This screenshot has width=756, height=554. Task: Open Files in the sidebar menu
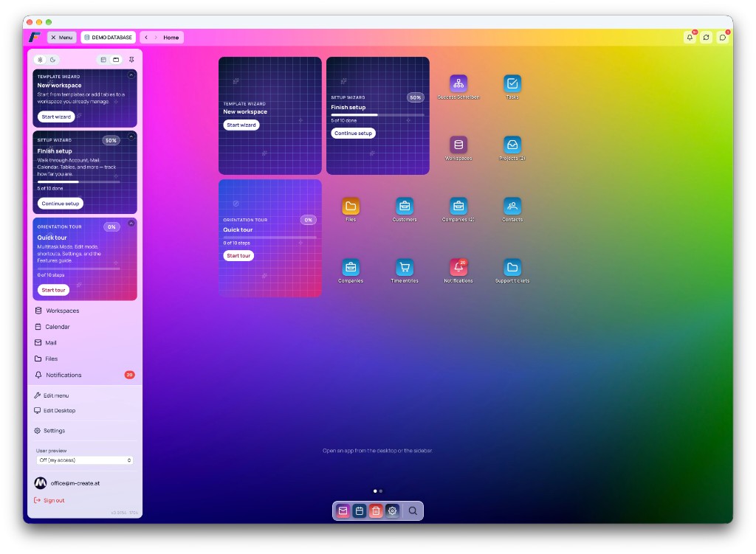point(85,359)
